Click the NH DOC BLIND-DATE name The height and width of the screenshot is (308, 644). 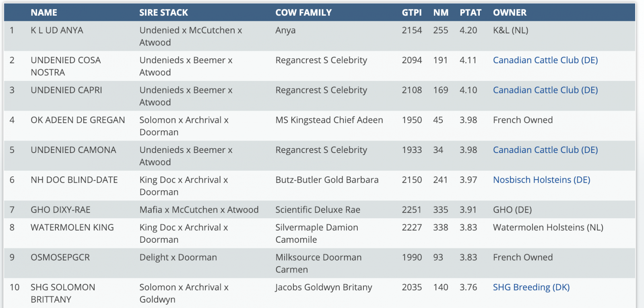(x=74, y=180)
